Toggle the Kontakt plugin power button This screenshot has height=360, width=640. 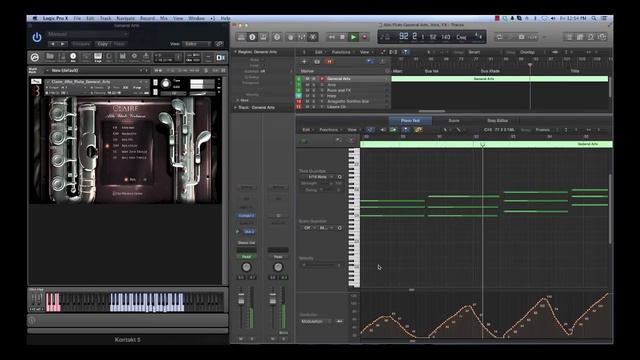tap(37, 38)
